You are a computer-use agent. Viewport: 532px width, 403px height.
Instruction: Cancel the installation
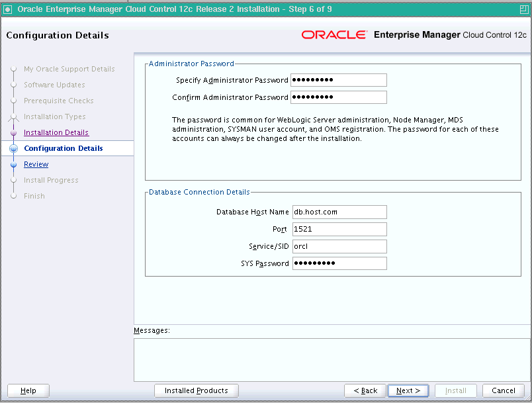coord(503,390)
